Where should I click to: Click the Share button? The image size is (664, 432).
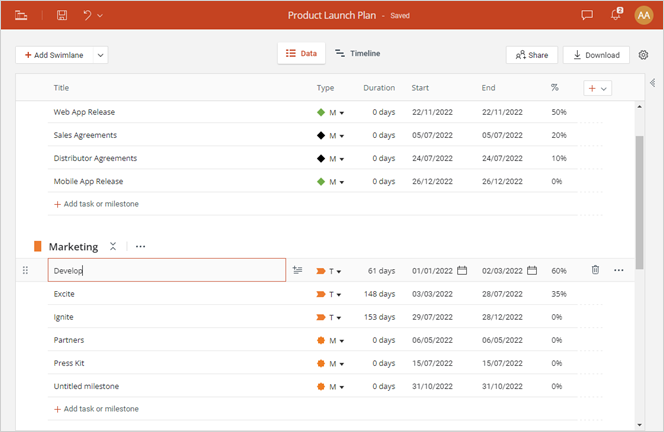point(531,55)
